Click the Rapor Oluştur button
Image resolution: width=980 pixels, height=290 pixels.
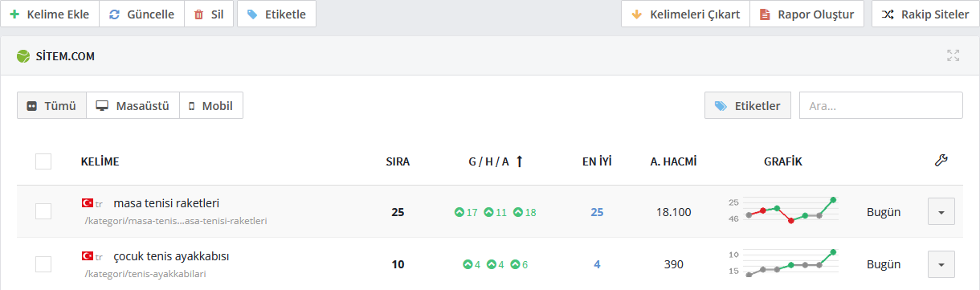[807, 14]
